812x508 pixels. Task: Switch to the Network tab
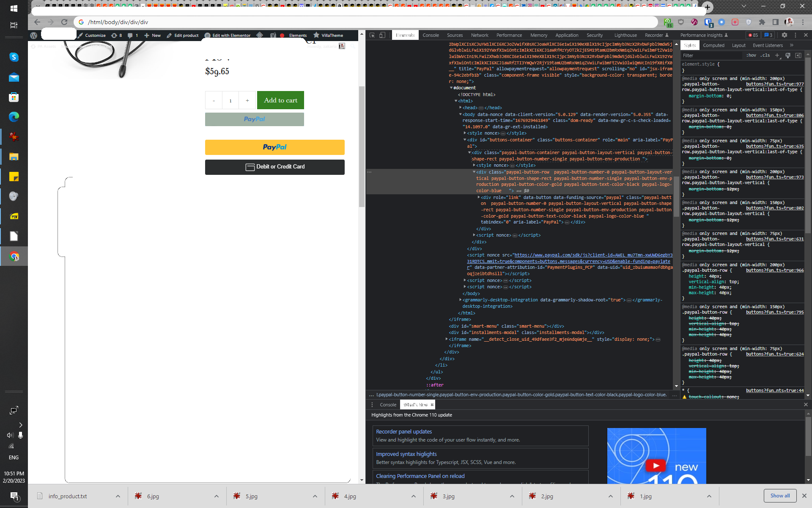tap(480, 35)
